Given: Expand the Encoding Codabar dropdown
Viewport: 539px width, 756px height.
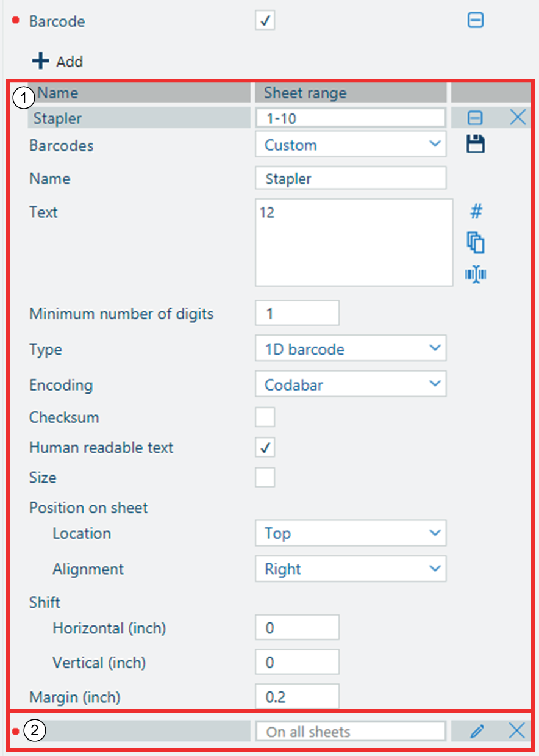Looking at the screenshot, I should pos(351,384).
